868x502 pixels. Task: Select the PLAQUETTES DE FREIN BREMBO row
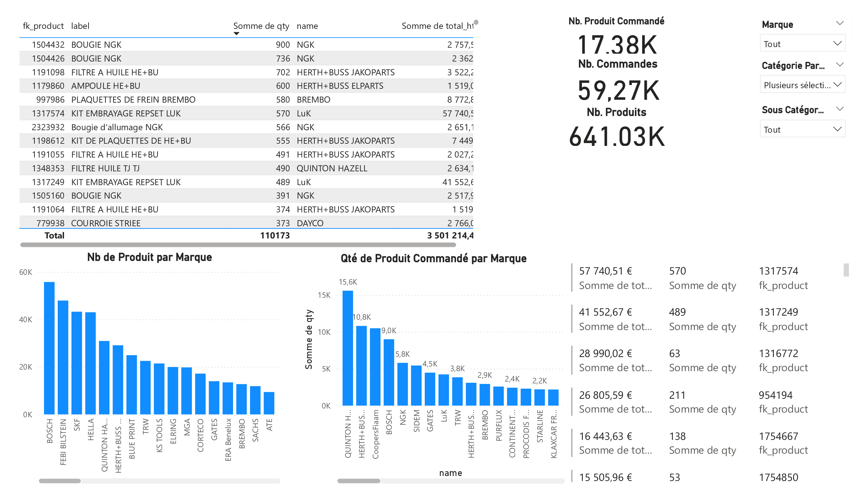133,99
